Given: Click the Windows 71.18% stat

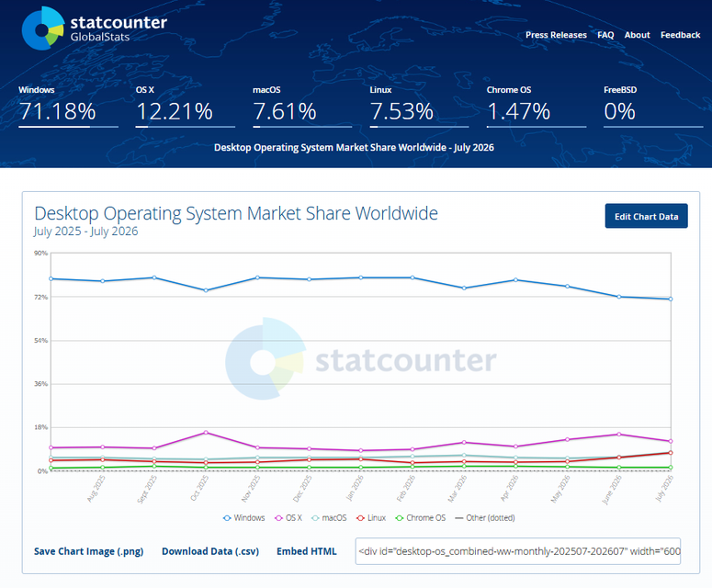Looking at the screenshot, I should (x=68, y=107).
